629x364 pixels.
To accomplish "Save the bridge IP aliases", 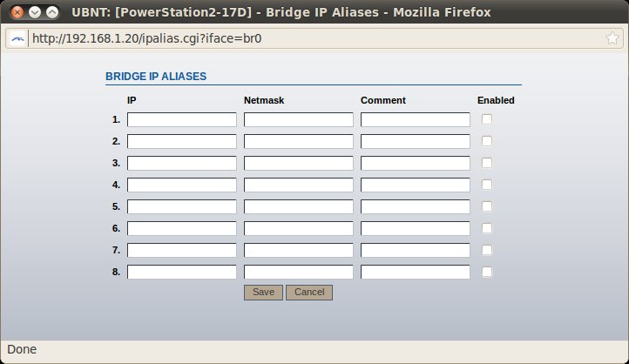I will (263, 293).
